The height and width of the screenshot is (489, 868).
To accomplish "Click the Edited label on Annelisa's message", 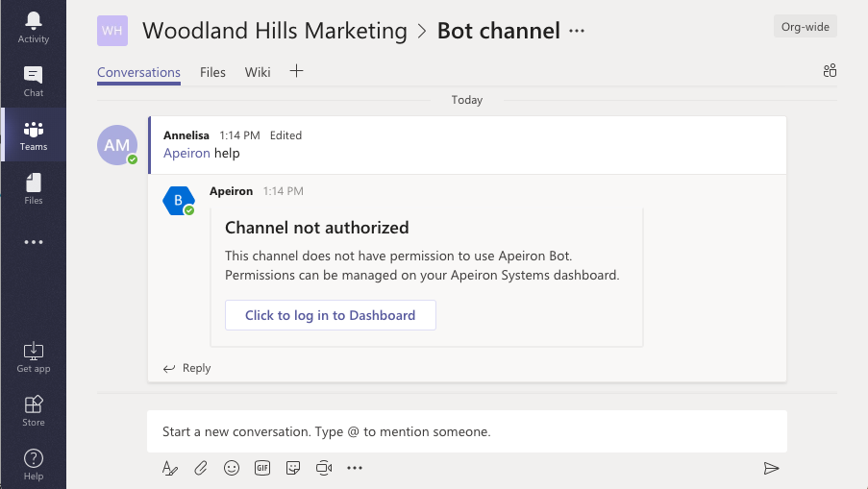I will coord(285,134).
